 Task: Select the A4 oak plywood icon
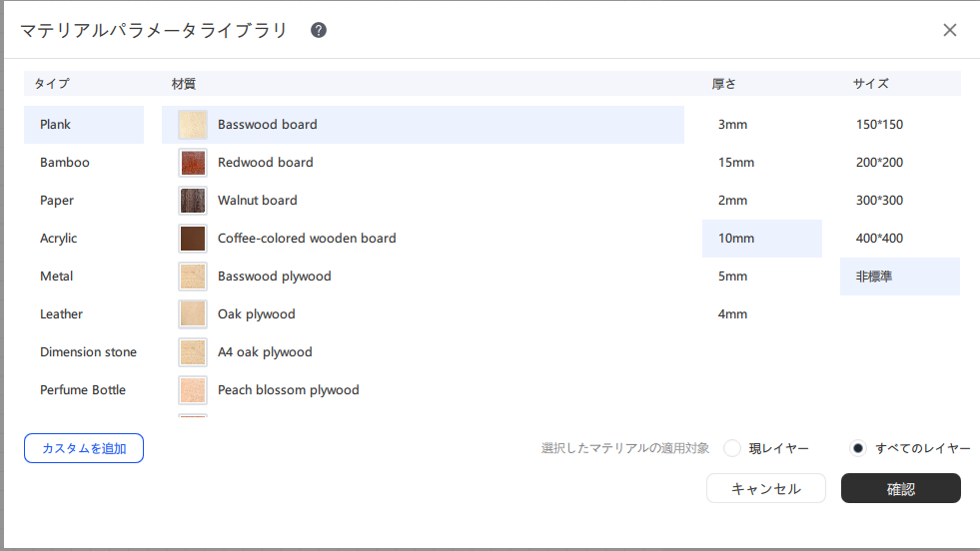pyautogui.click(x=192, y=352)
